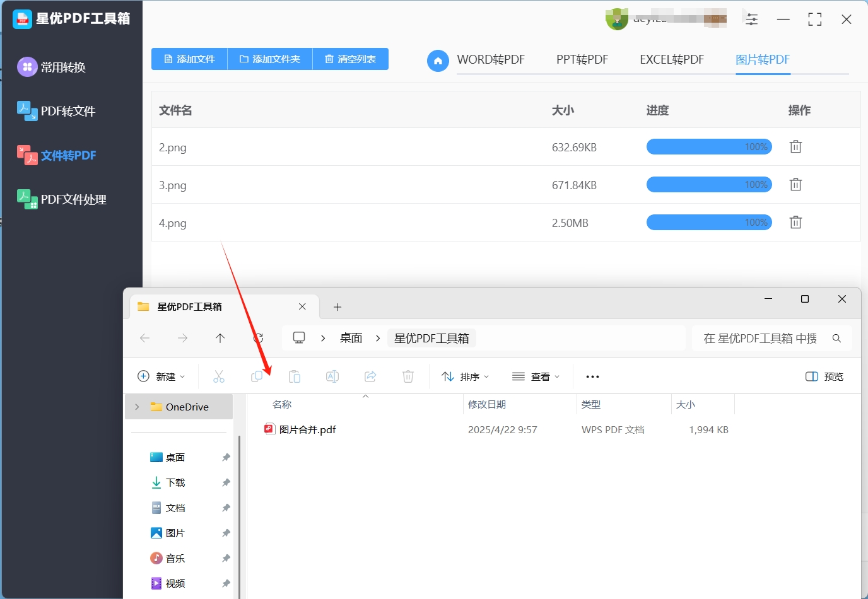This screenshot has height=599, width=868.
Task: Sort by the 修改日期 column header
Action: [x=487, y=405]
